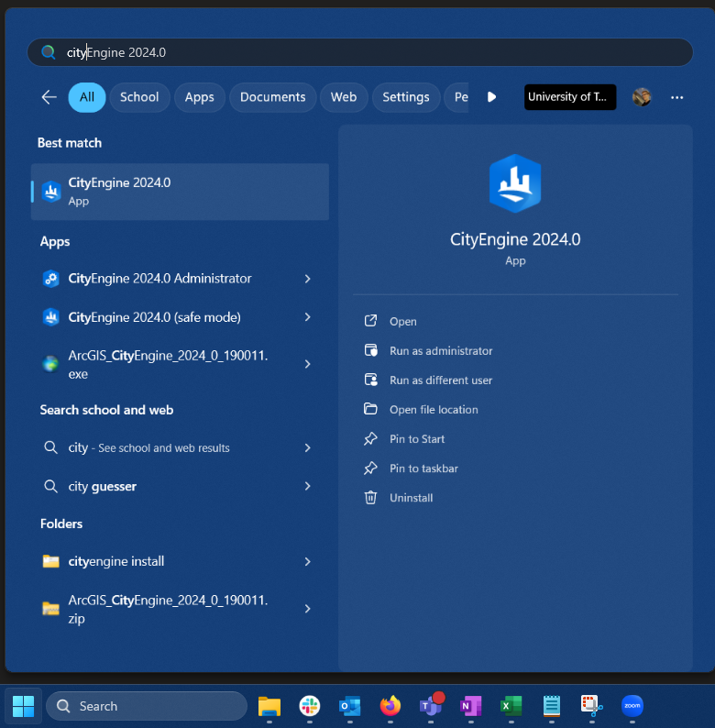
Task: Expand the 'city guesser' suggestion chevron
Action: [307, 486]
